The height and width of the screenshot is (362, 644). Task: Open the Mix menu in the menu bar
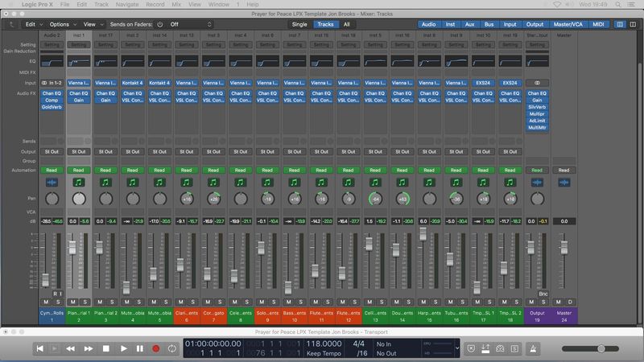(176, 5)
